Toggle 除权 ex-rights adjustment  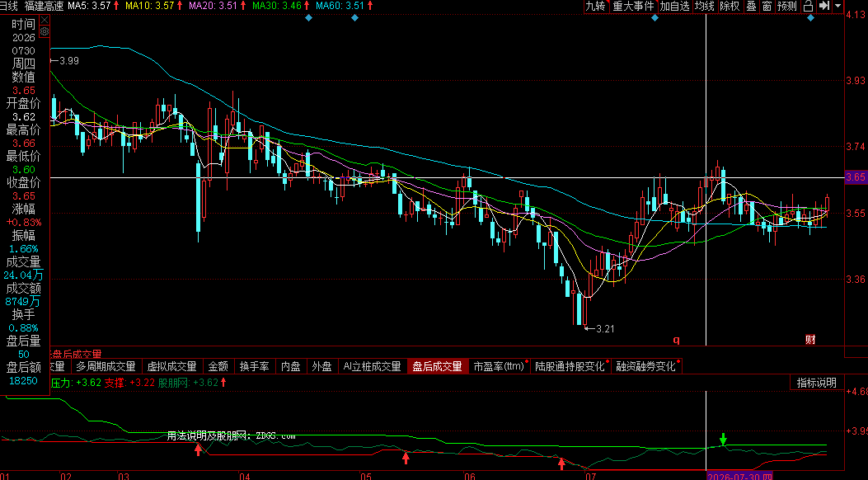730,6
